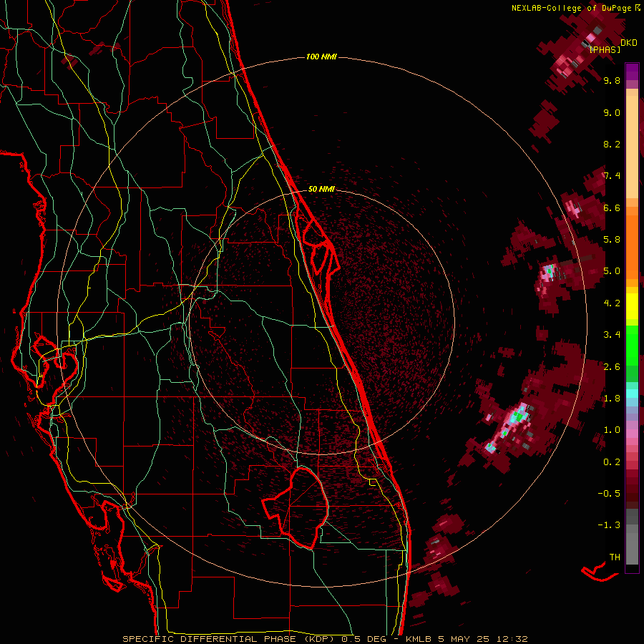The width and height of the screenshot is (644, 644).
Task: Click '(KDP)' in bottom caption
Action: pos(318,639)
